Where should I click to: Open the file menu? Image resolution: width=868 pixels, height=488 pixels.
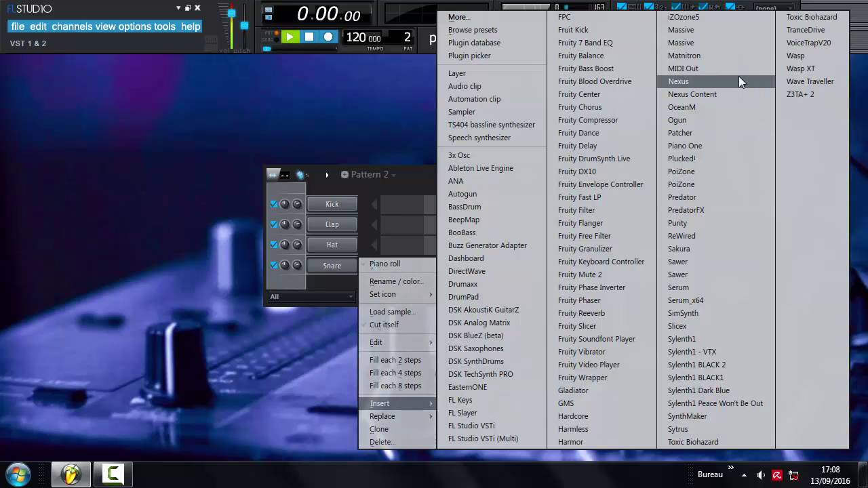[18, 26]
